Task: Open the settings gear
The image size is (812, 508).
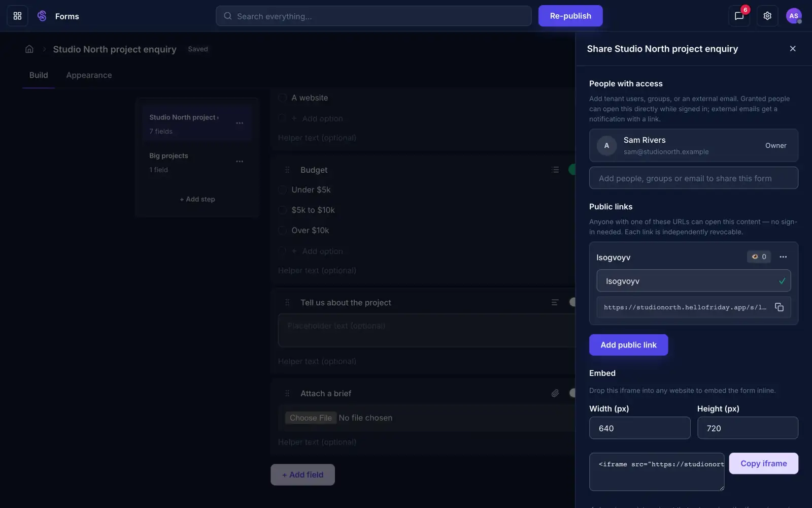Action: click(767, 16)
